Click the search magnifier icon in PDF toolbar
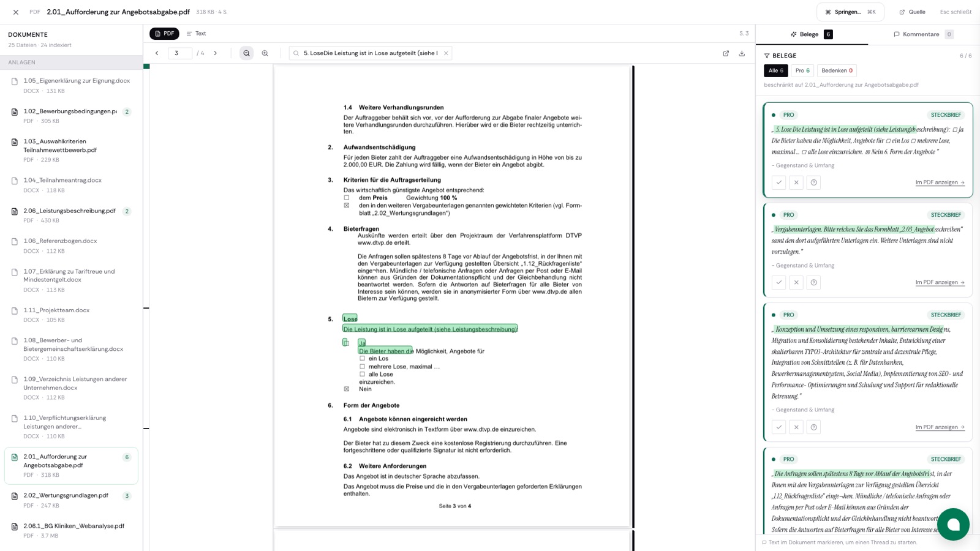The height and width of the screenshot is (551, 980). point(296,53)
